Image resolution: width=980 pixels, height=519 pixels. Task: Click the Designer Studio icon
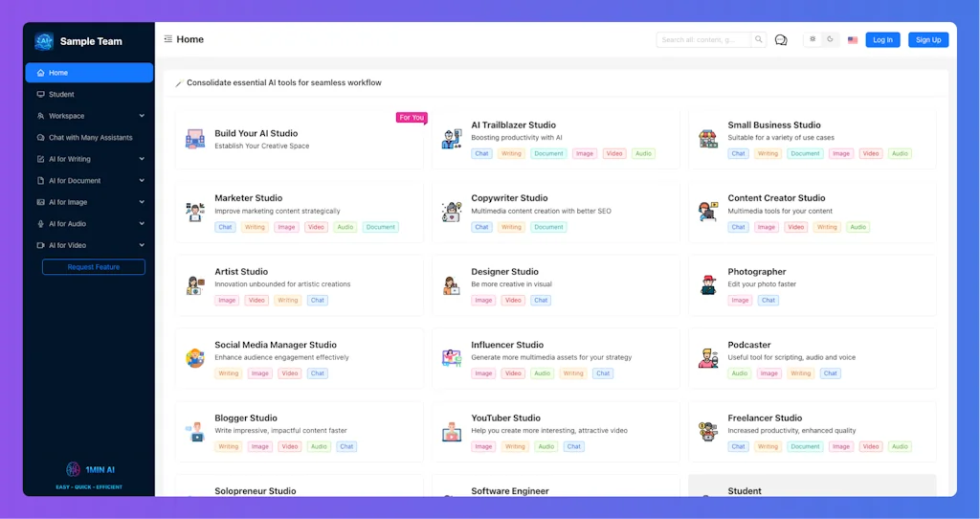(452, 285)
